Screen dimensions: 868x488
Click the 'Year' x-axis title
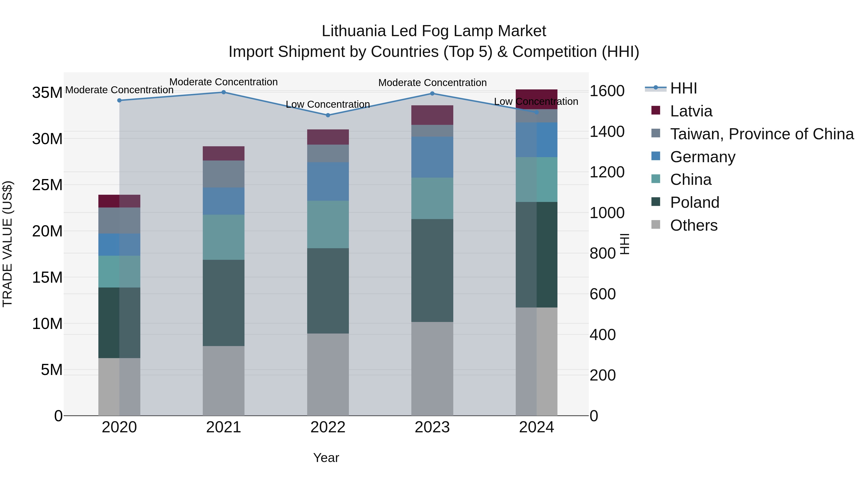point(326,458)
